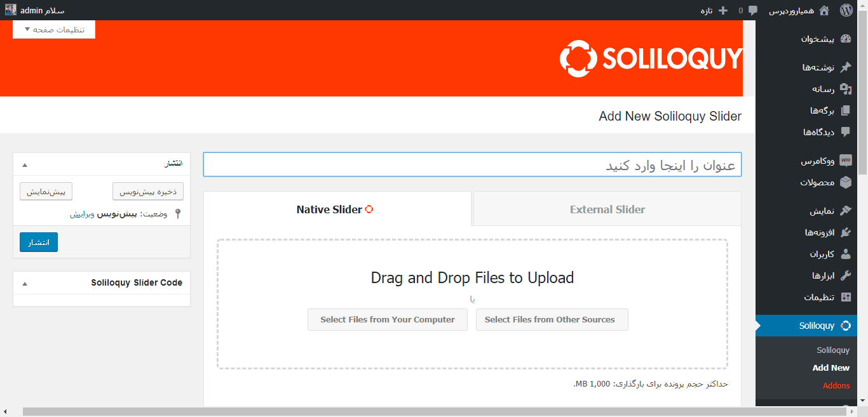Click the comment icon next to دیدگاه‌ها
The height and width of the screenshot is (417, 868).
click(x=845, y=132)
